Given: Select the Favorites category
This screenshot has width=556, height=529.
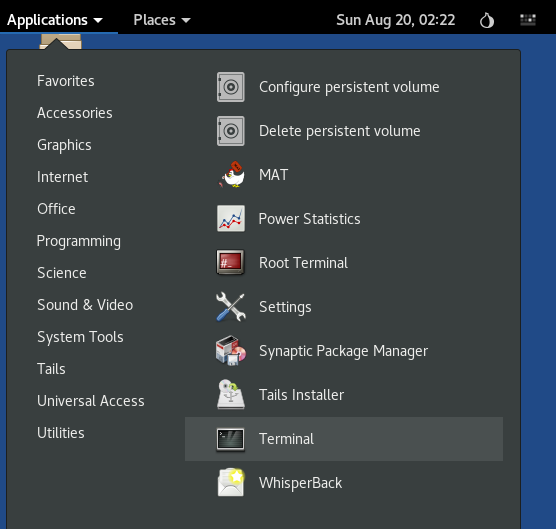Looking at the screenshot, I should point(66,81).
